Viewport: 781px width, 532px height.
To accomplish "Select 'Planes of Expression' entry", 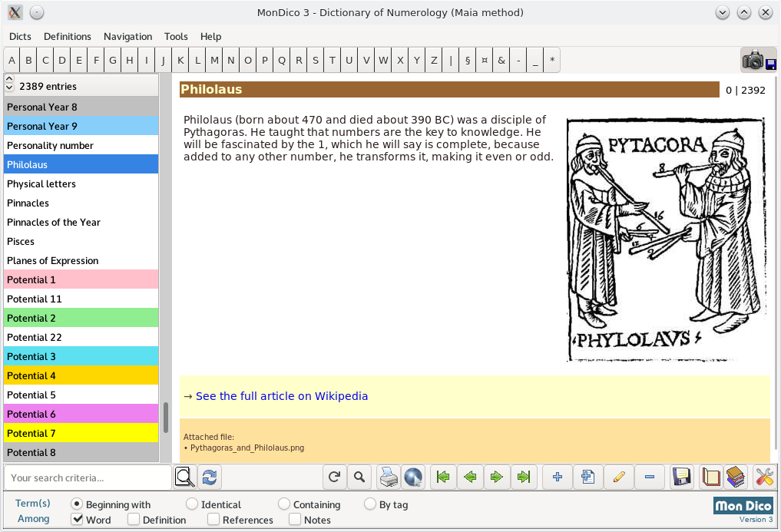I will click(81, 260).
